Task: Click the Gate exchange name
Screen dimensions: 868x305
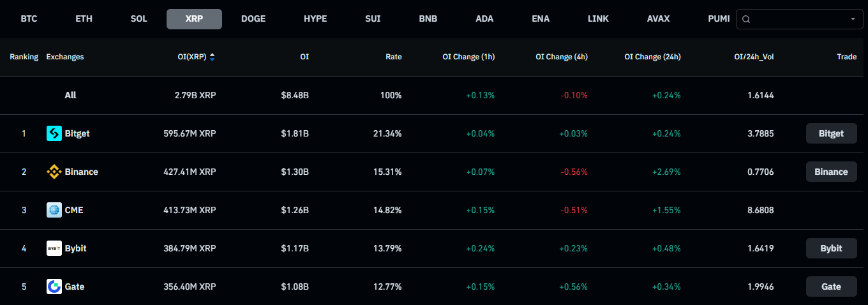Action: tap(74, 286)
